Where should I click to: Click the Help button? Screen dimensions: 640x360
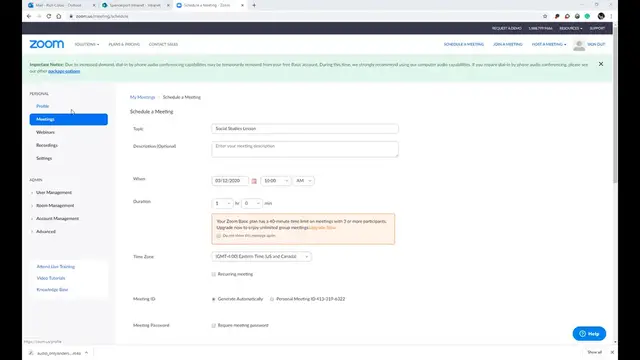589,334
